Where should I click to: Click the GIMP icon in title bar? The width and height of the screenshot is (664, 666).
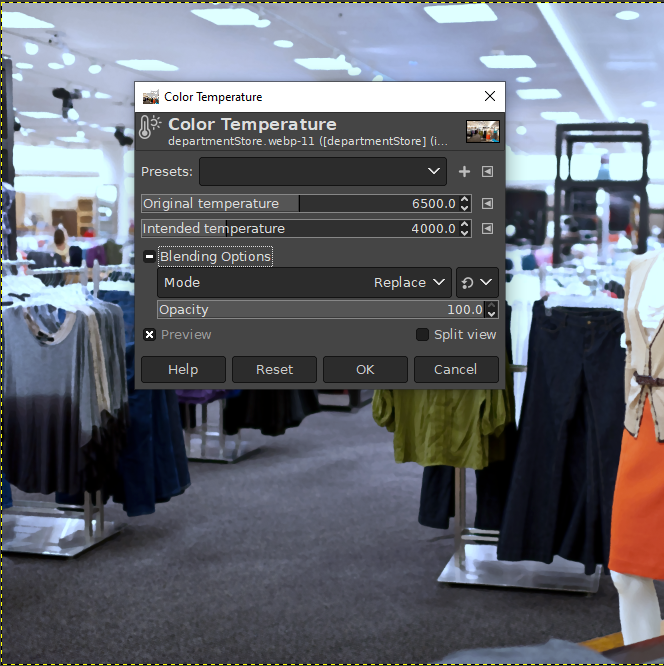pyautogui.click(x=151, y=97)
